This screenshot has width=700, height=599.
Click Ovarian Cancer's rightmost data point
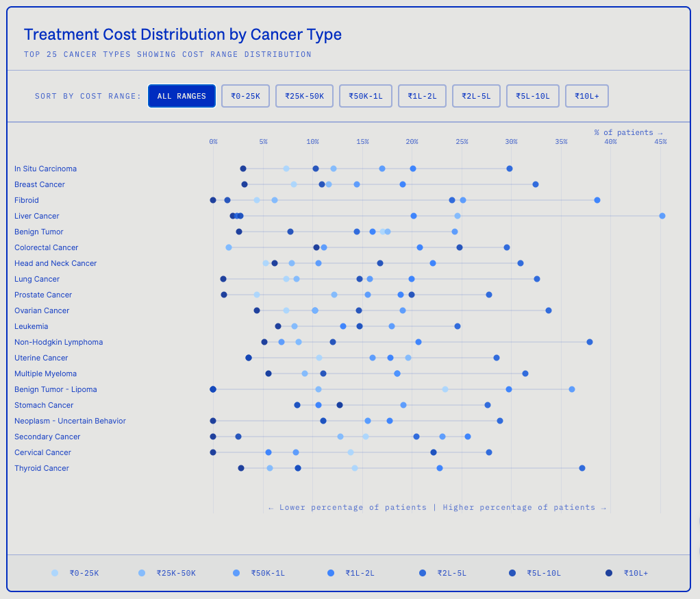pyautogui.click(x=549, y=310)
